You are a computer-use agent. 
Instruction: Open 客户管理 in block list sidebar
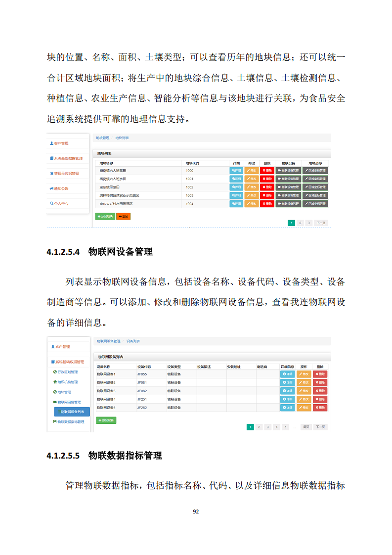pyautogui.click(x=59, y=143)
